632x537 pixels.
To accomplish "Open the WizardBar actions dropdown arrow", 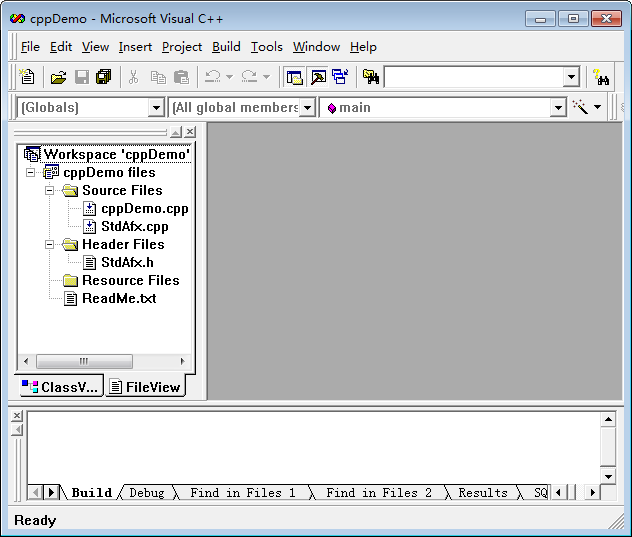I will click(597, 107).
